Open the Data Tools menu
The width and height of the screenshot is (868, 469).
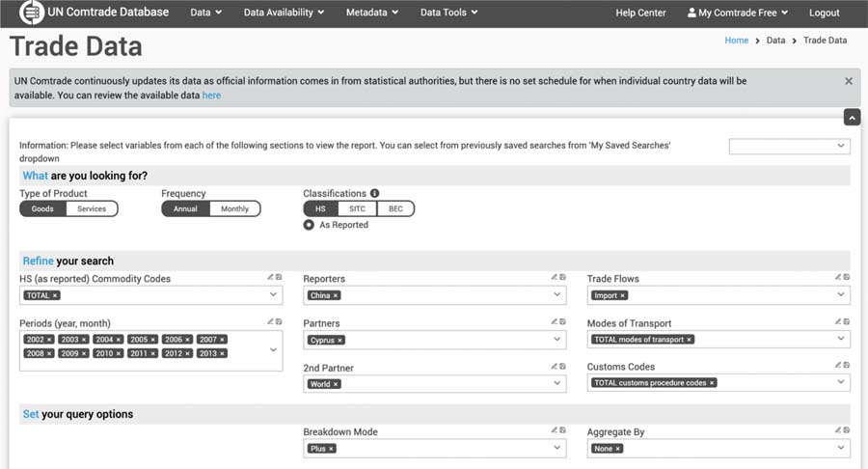(x=448, y=13)
